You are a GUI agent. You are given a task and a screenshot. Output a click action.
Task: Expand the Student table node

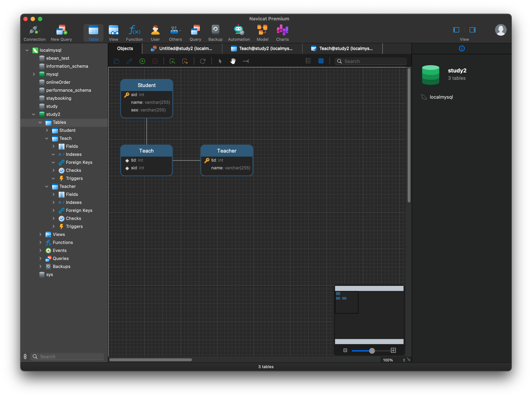(x=46, y=130)
